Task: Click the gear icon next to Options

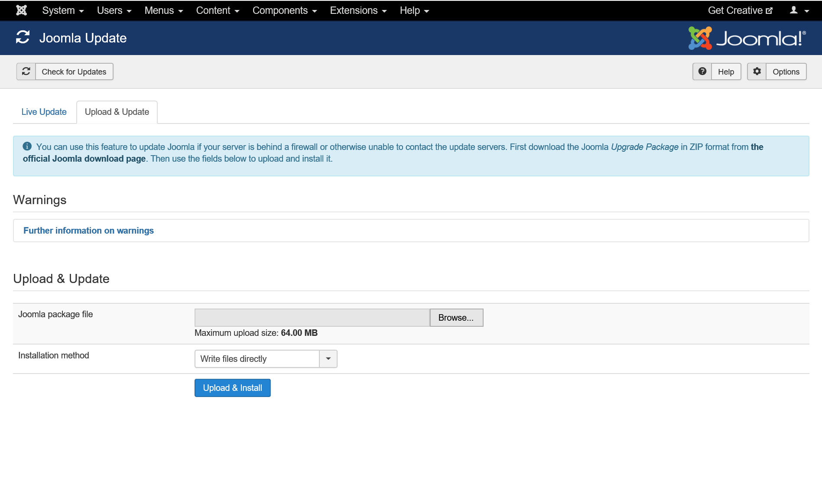Action: 757,72
